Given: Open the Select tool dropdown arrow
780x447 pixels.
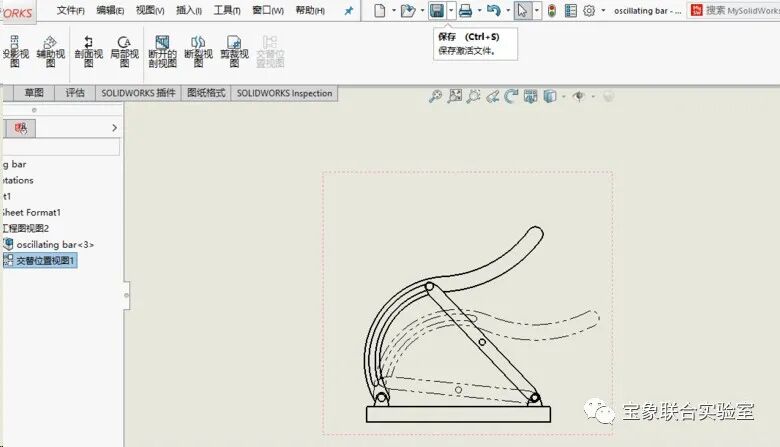Looking at the screenshot, I should [537, 10].
